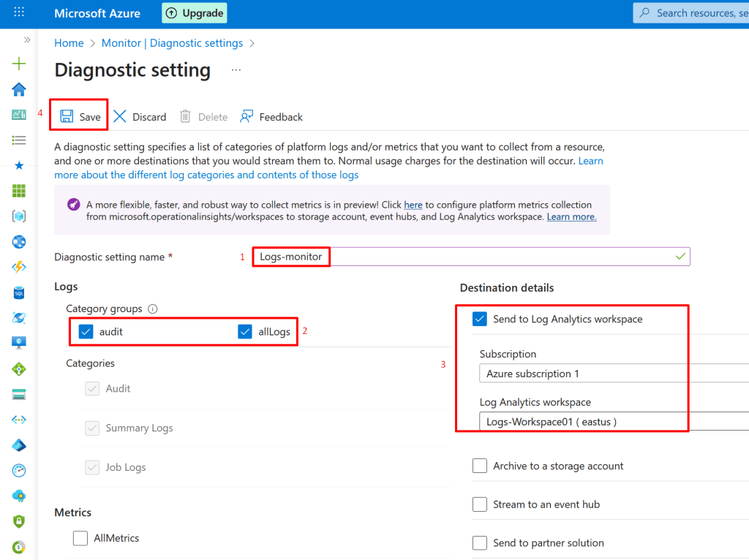Click the Create a resource plus icon

coord(19,64)
